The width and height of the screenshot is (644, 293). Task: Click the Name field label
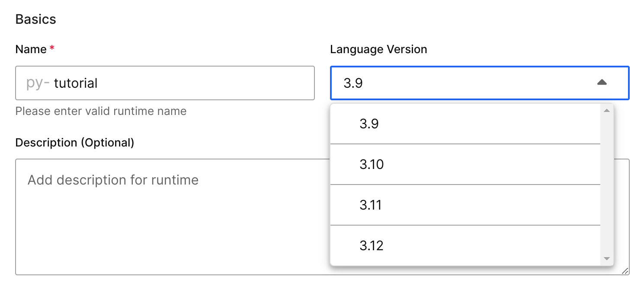[31, 49]
